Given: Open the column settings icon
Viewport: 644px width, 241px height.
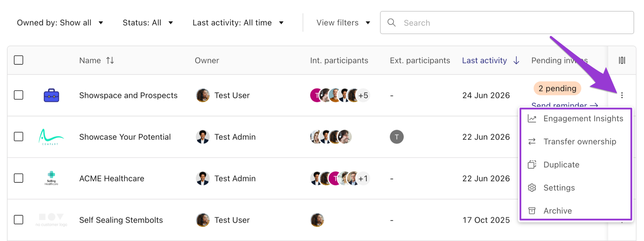Looking at the screenshot, I should point(622,61).
